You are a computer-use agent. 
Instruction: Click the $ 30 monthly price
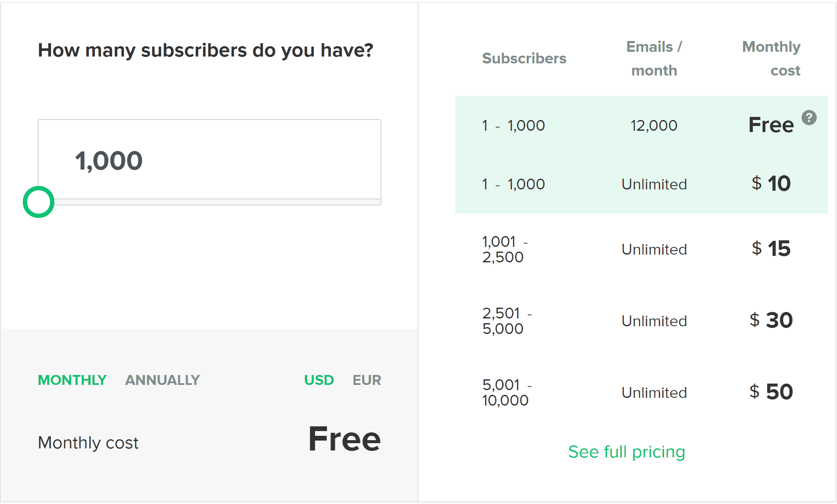pos(771,320)
